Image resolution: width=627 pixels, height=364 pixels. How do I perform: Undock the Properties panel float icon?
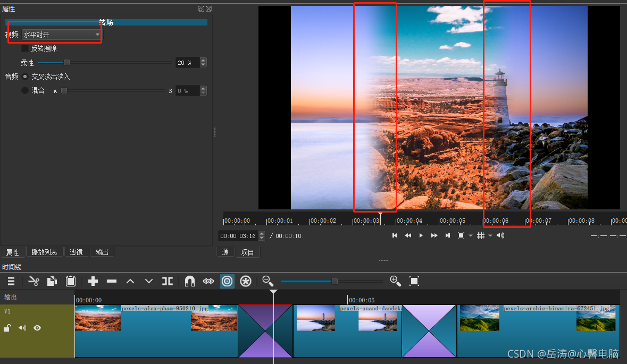(x=201, y=9)
